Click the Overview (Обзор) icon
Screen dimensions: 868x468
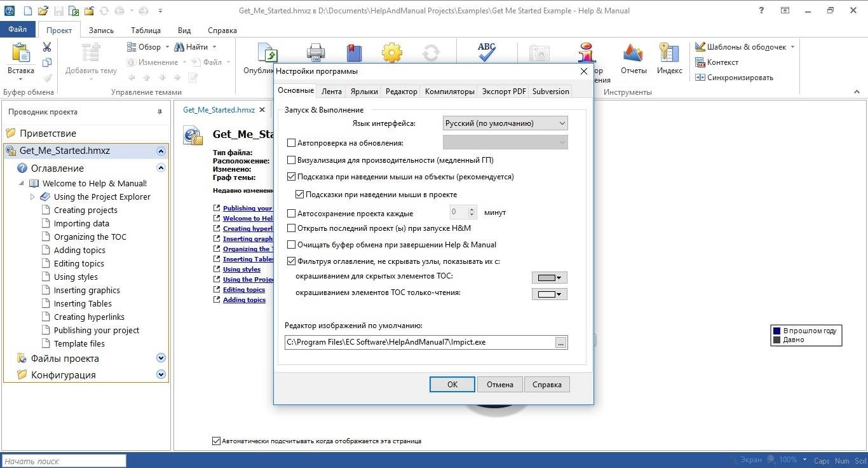(132, 47)
